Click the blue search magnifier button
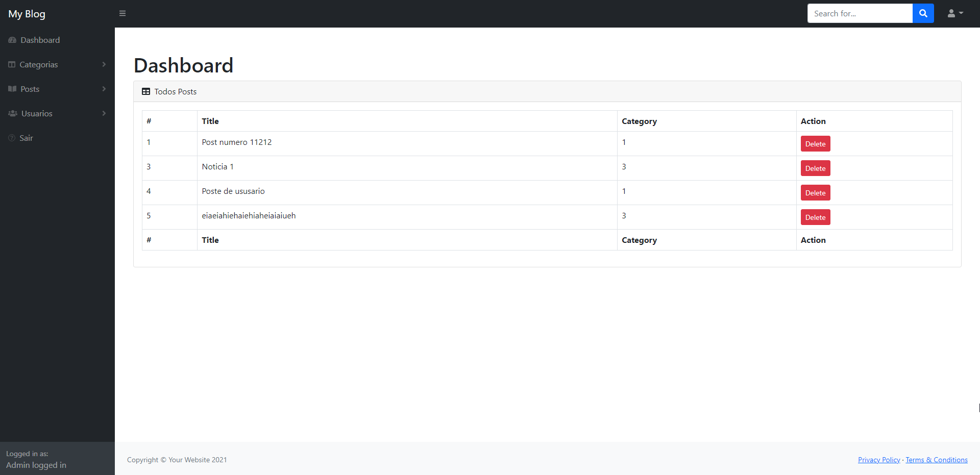This screenshot has height=475, width=980. point(923,13)
